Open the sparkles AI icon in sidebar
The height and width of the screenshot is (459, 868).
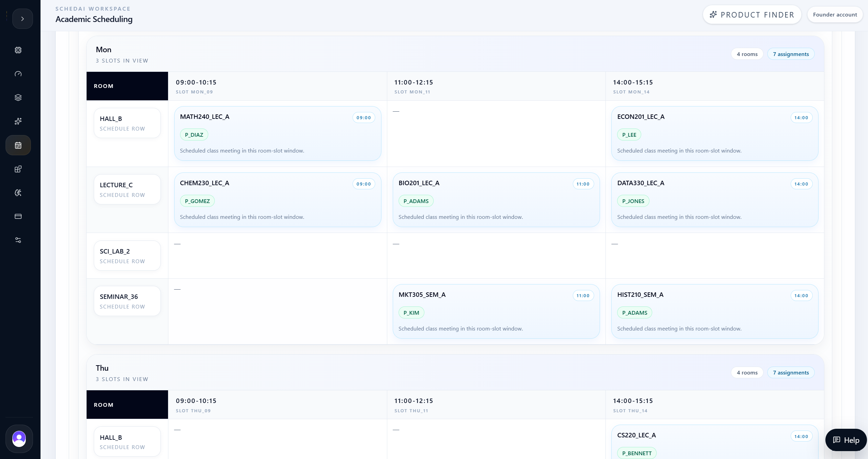pyautogui.click(x=18, y=121)
